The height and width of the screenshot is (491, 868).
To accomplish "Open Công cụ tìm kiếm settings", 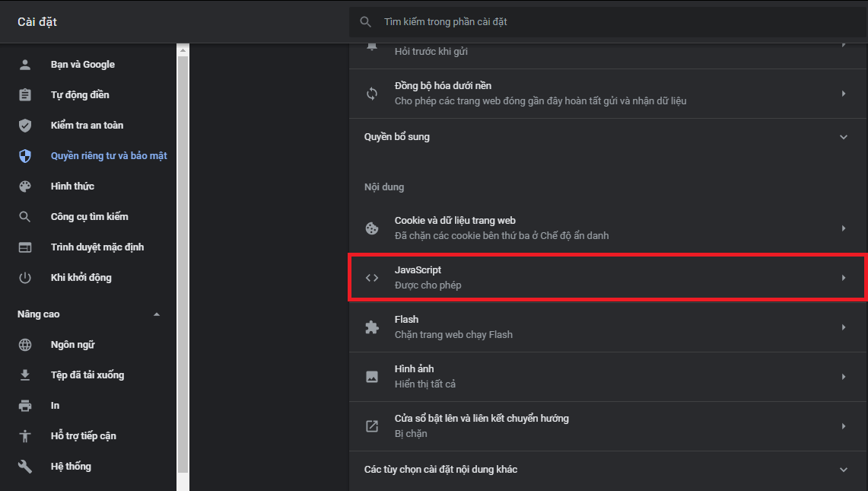I will [x=88, y=217].
